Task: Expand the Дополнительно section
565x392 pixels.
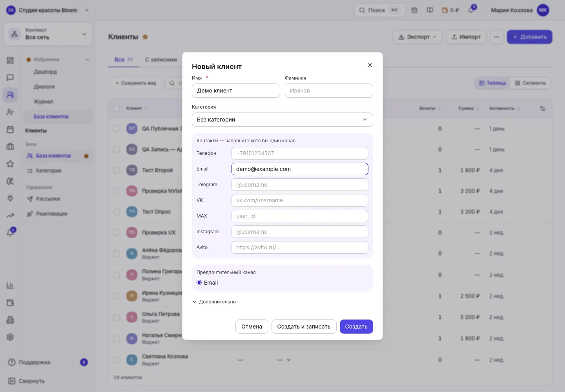Action: (x=214, y=302)
